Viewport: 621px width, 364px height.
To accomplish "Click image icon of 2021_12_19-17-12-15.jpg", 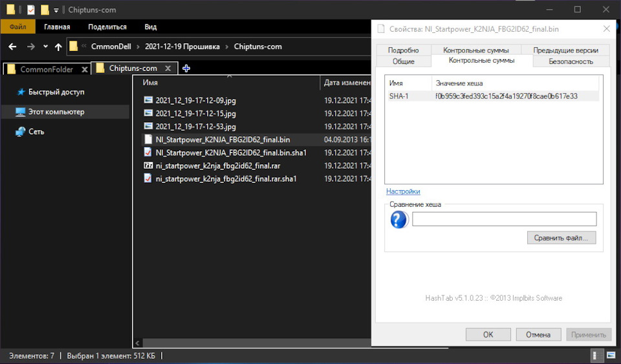I will click(148, 113).
